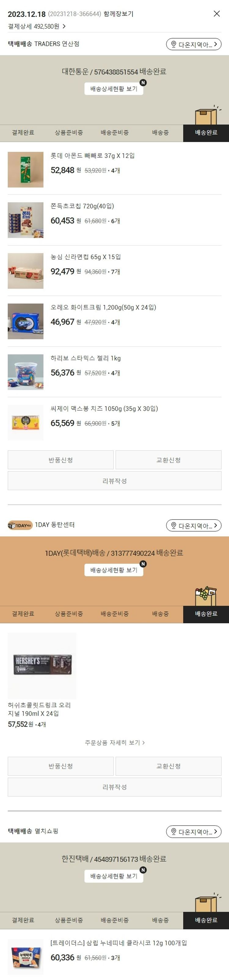This screenshot has height=980, width=229.
Task: Open delivery address dropdown for 멸치쇼핑
Action: click(194, 831)
